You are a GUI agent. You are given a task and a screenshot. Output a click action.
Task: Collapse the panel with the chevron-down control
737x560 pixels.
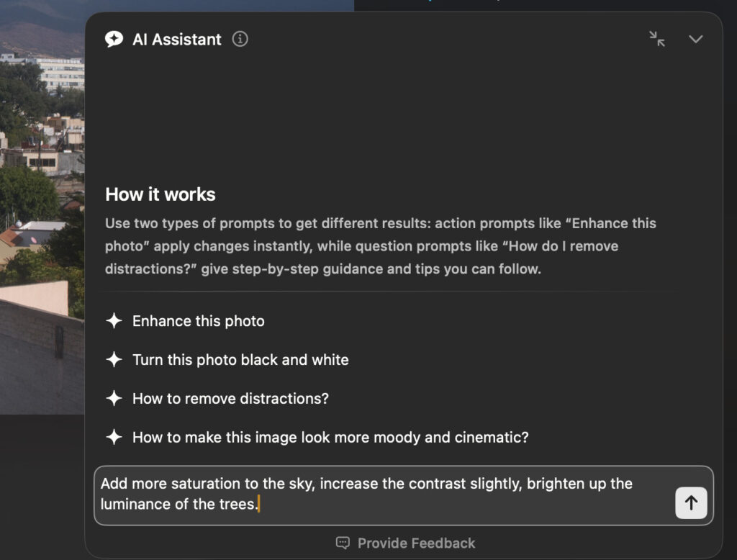[695, 40]
